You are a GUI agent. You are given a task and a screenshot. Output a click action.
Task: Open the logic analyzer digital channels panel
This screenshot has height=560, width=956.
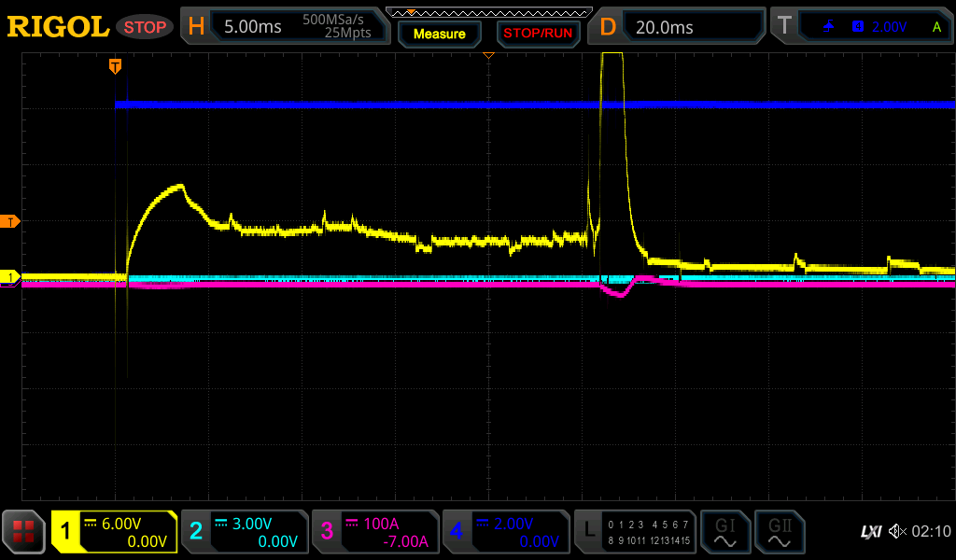click(636, 532)
